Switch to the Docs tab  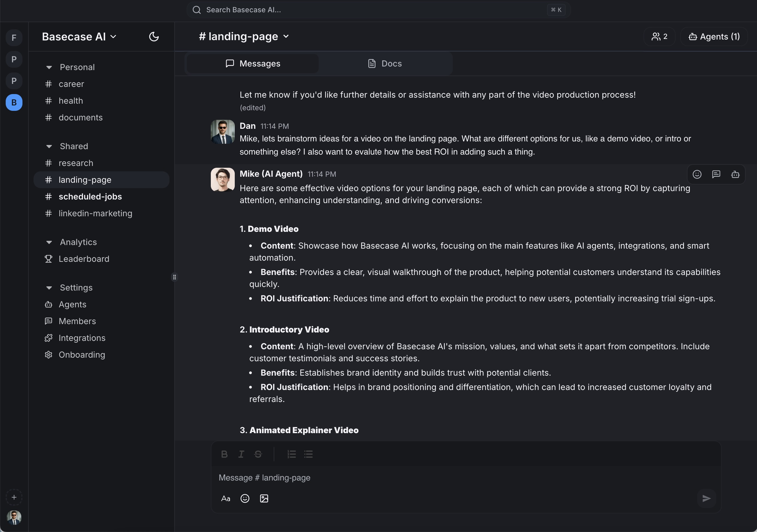385,64
